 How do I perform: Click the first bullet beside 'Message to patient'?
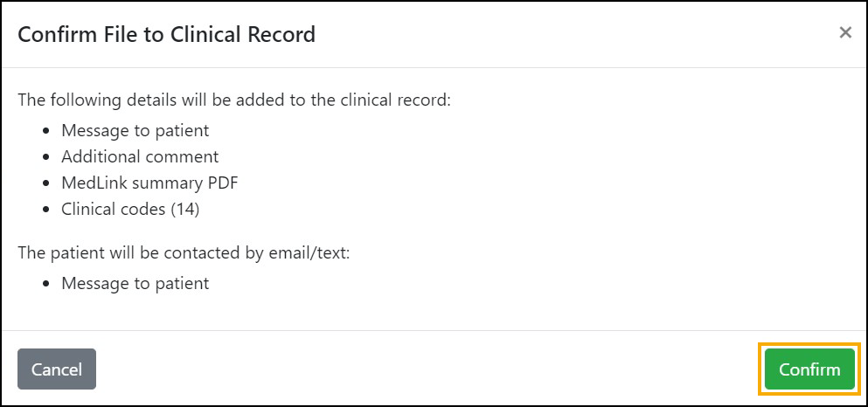[x=47, y=131]
